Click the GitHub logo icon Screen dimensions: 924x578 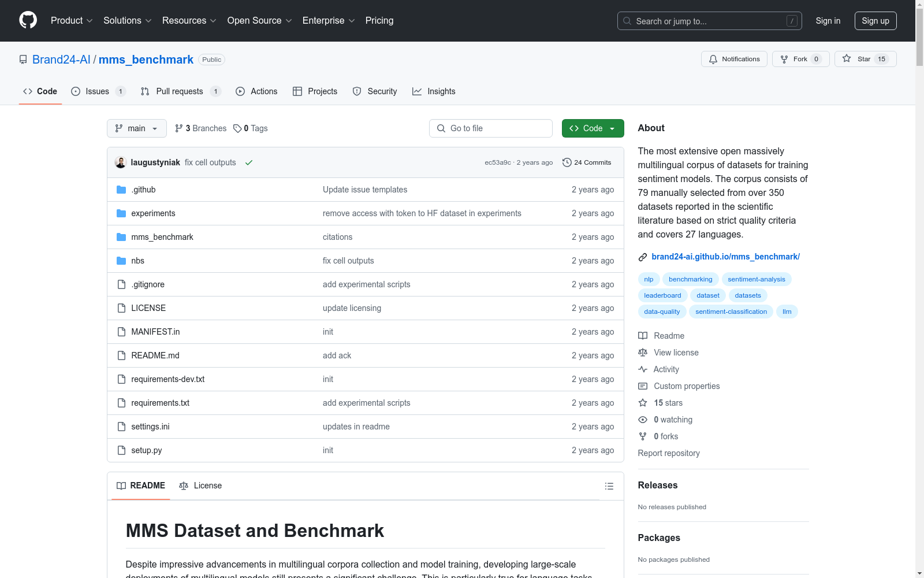click(x=28, y=20)
